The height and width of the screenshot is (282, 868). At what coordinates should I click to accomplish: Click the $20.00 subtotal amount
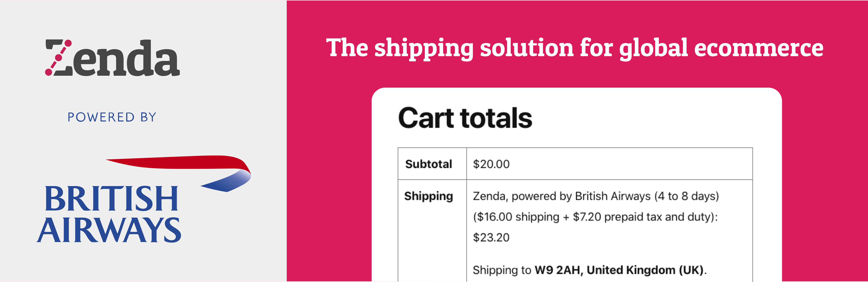pyautogui.click(x=491, y=164)
